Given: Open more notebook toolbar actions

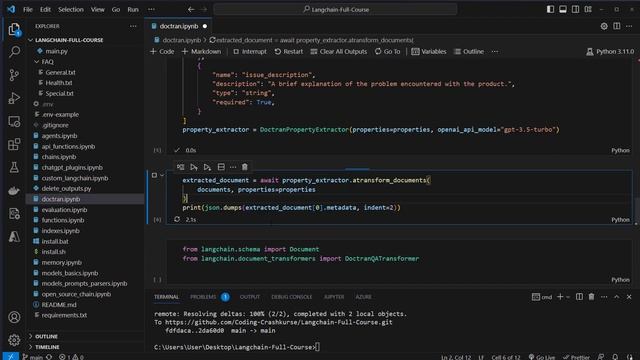Looking at the screenshot, I should pyautogui.click(x=495, y=51).
